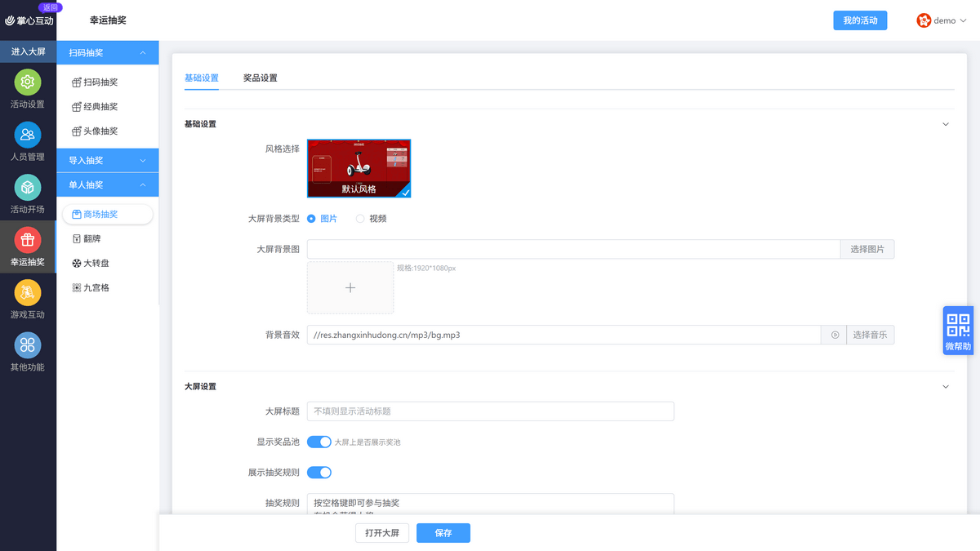Focus the 背景音效 URL input
Viewport: 980px width, 551px height.
[563, 335]
